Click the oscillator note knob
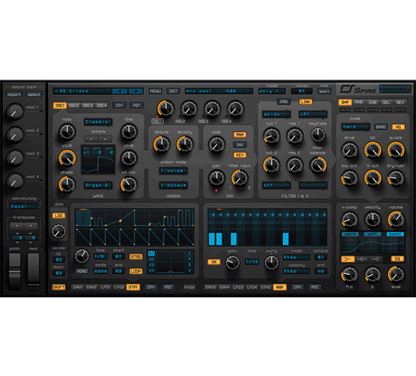The width and height of the screenshot is (416, 376). click(67, 132)
